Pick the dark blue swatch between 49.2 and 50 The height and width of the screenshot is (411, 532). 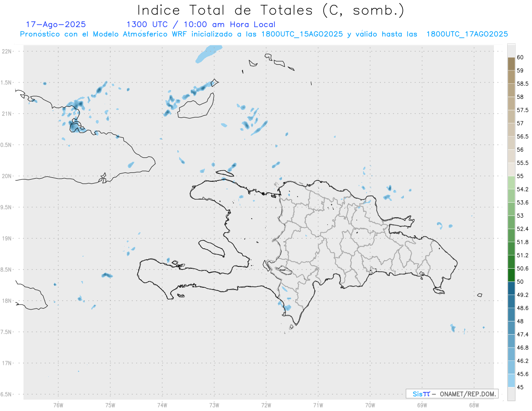coord(511,288)
